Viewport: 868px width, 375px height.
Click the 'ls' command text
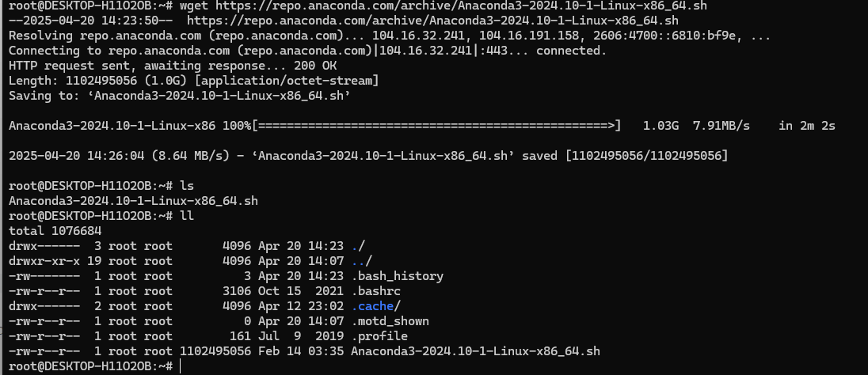[x=187, y=185]
